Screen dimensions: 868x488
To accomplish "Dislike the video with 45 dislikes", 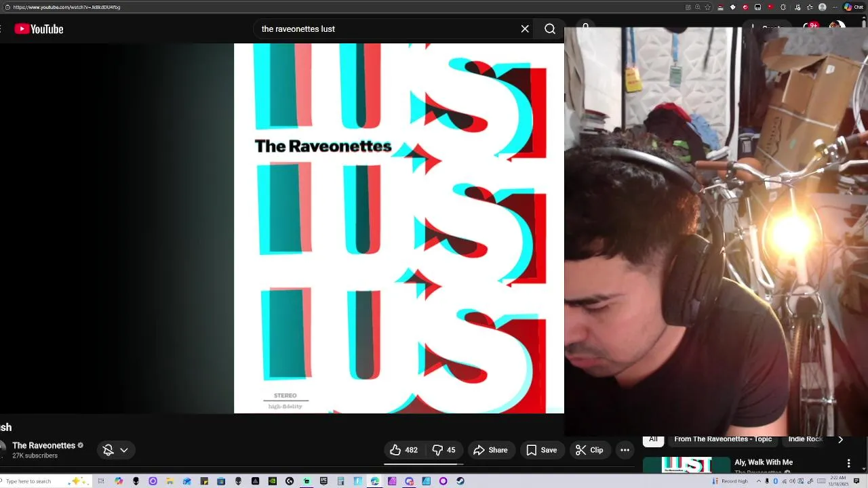I will [x=444, y=450].
